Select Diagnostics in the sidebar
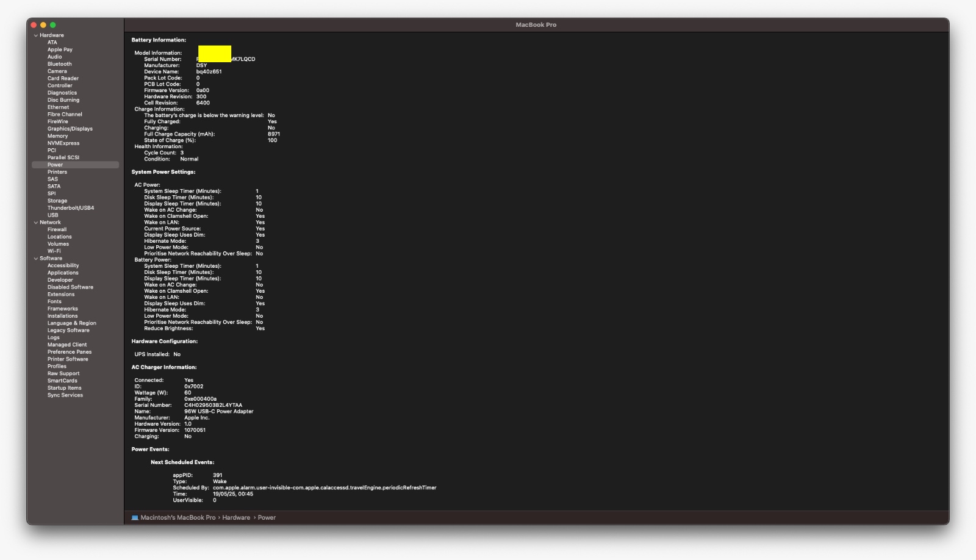The width and height of the screenshot is (976, 560). pos(62,93)
